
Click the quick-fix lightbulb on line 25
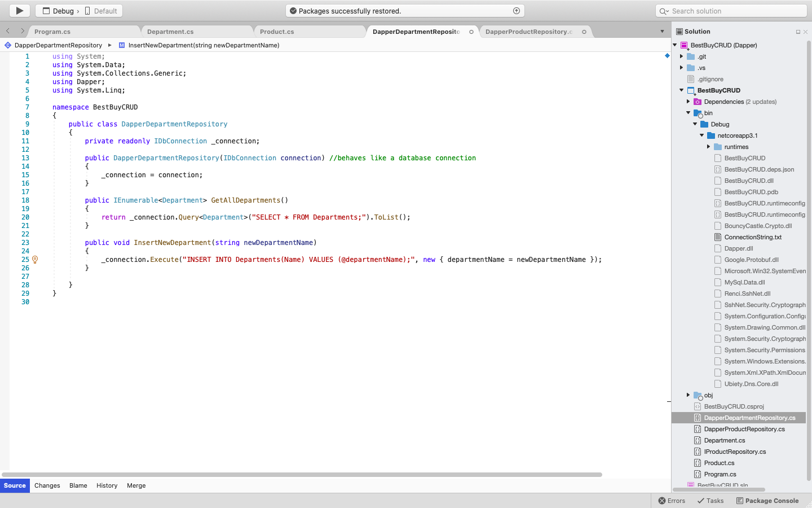(34, 259)
